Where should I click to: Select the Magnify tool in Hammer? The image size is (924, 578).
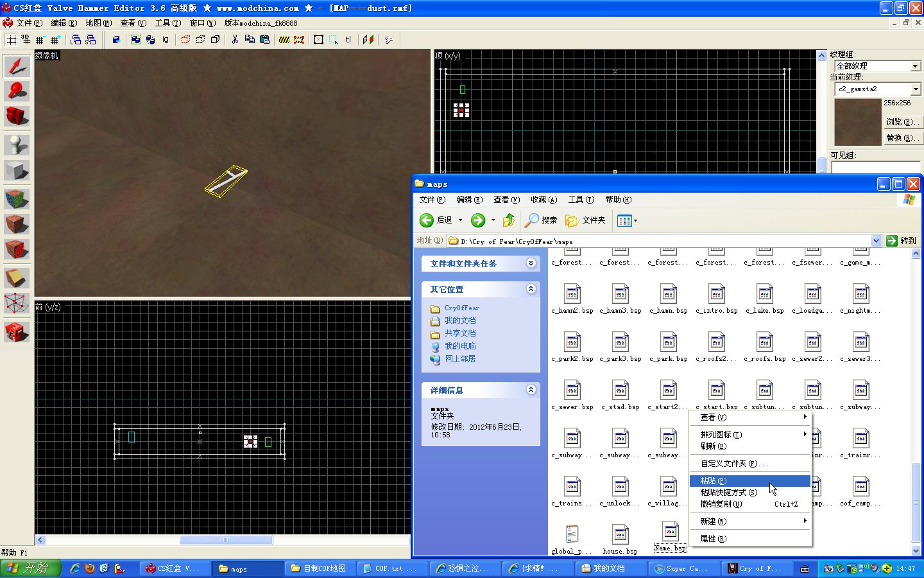pyautogui.click(x=17, y=91)
